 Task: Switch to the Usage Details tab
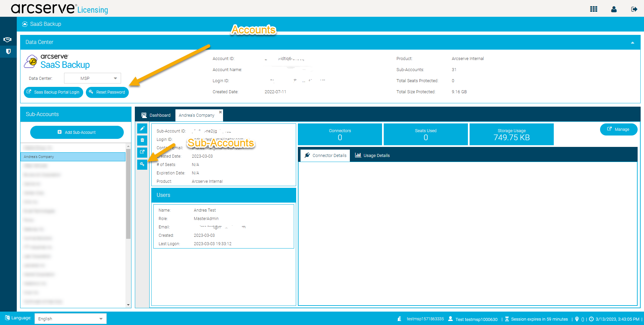tap(372, 155)
